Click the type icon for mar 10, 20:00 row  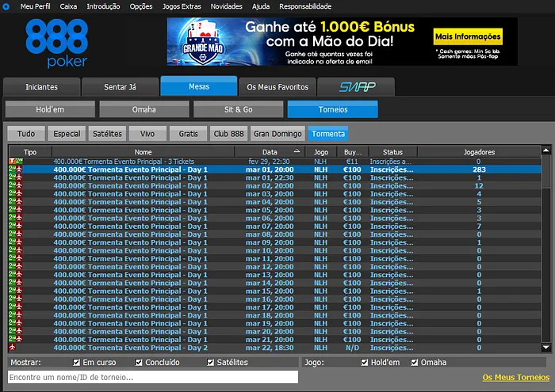click(x=16, y=250)
